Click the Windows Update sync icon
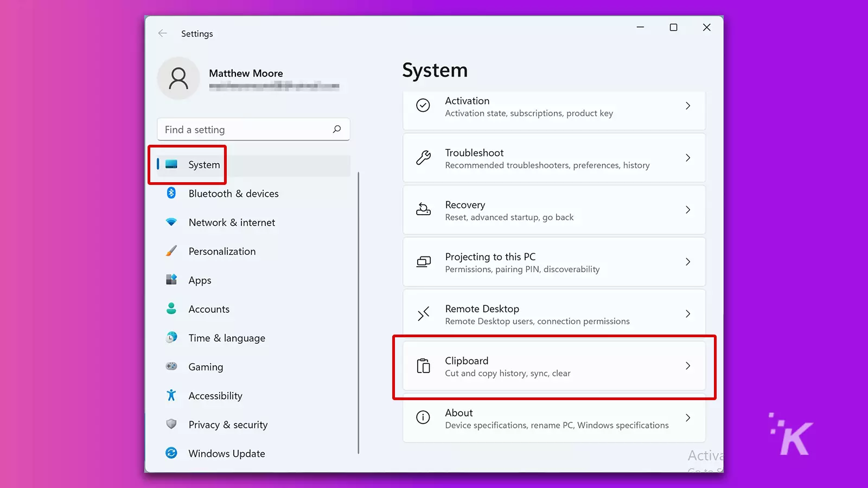 click(x=171, y=453)
